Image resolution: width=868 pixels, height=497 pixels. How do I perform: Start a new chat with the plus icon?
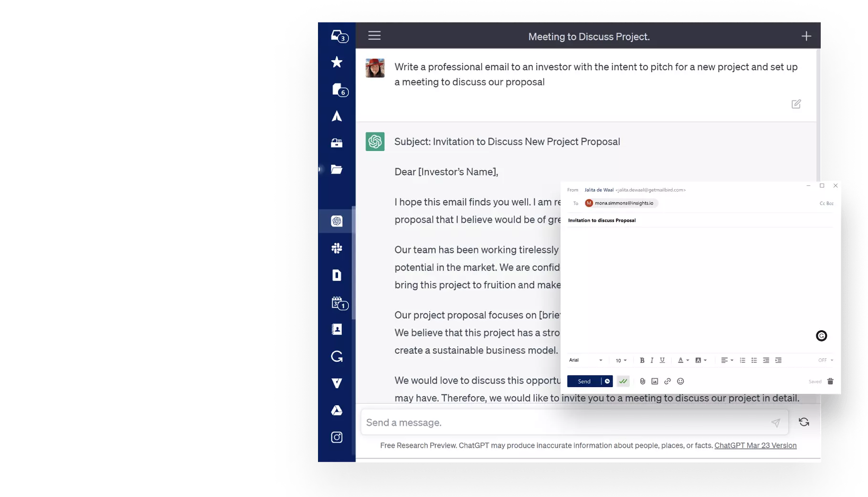pos(806,36)
